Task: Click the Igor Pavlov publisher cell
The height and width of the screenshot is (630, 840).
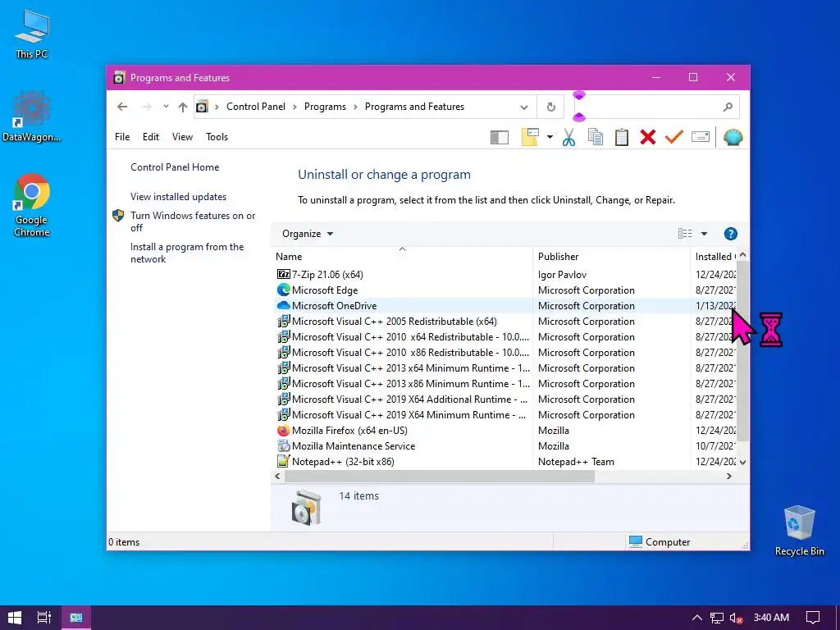Action: click(x=562, y=274)
